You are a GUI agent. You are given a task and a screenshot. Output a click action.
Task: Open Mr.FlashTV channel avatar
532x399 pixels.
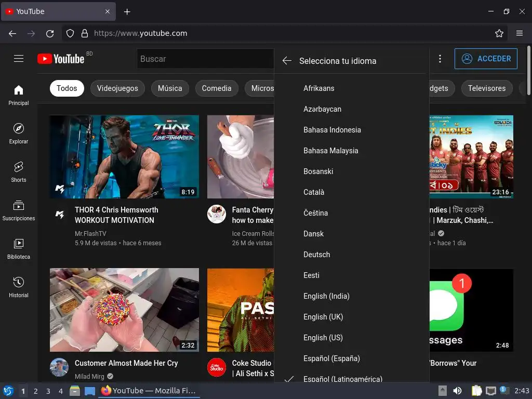click(60, 215)
